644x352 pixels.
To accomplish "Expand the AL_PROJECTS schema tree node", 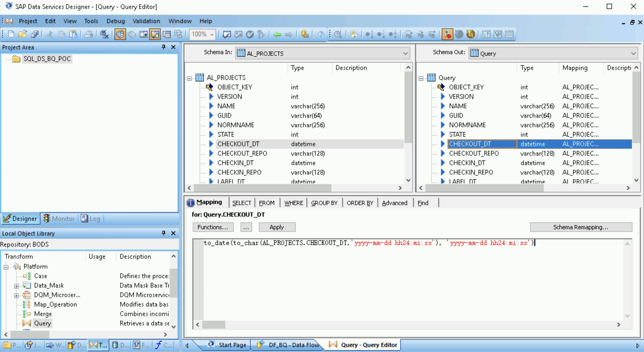I will point(189,78).
